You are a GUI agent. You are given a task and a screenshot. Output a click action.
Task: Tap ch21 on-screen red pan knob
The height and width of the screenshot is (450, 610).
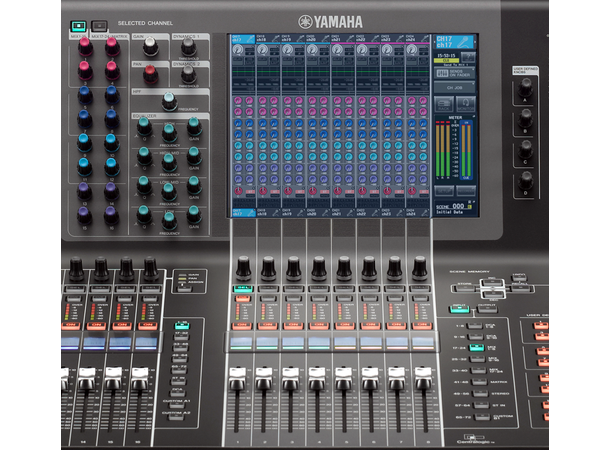338,191
